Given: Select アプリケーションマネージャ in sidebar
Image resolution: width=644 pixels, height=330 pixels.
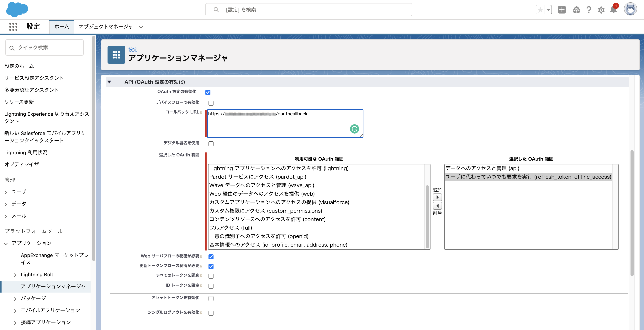Looking at the screenshot, I should (53, 286).
